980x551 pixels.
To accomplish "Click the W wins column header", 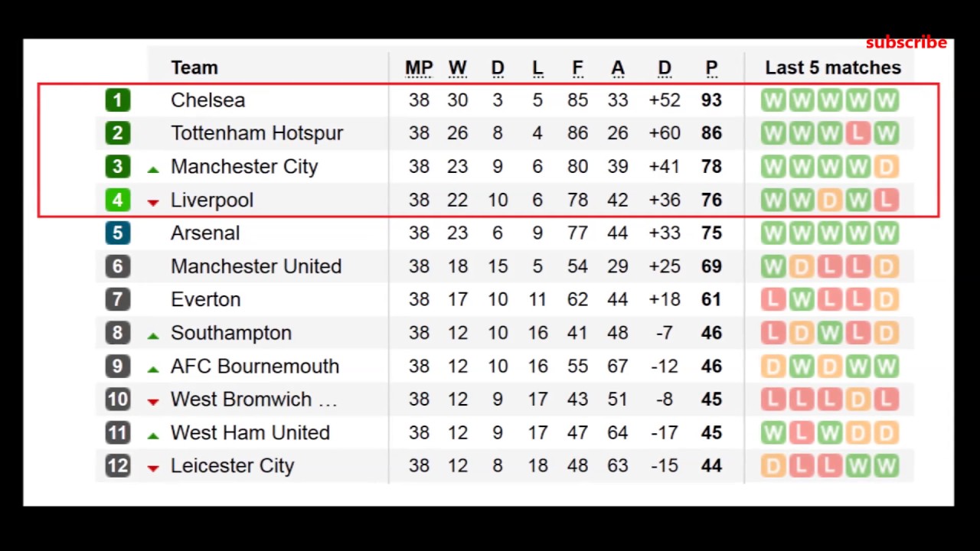I will [x=457, y=68].
